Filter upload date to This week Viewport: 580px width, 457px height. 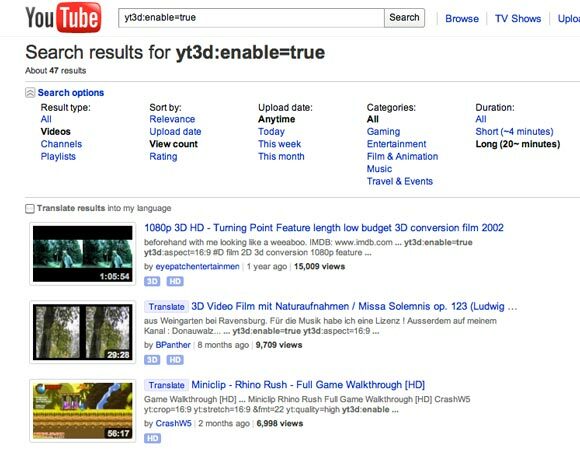pyautogui.click(x=280, y=144)
